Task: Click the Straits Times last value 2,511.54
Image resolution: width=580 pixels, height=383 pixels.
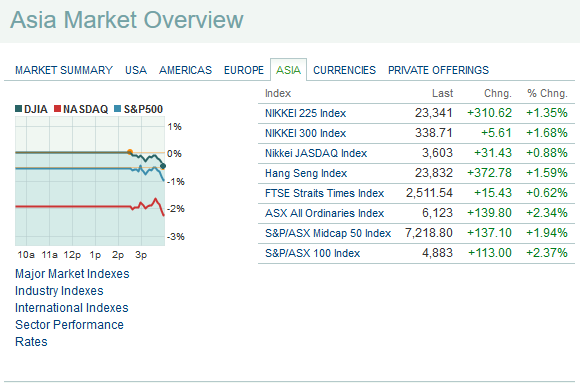Action: coord(429,193)
